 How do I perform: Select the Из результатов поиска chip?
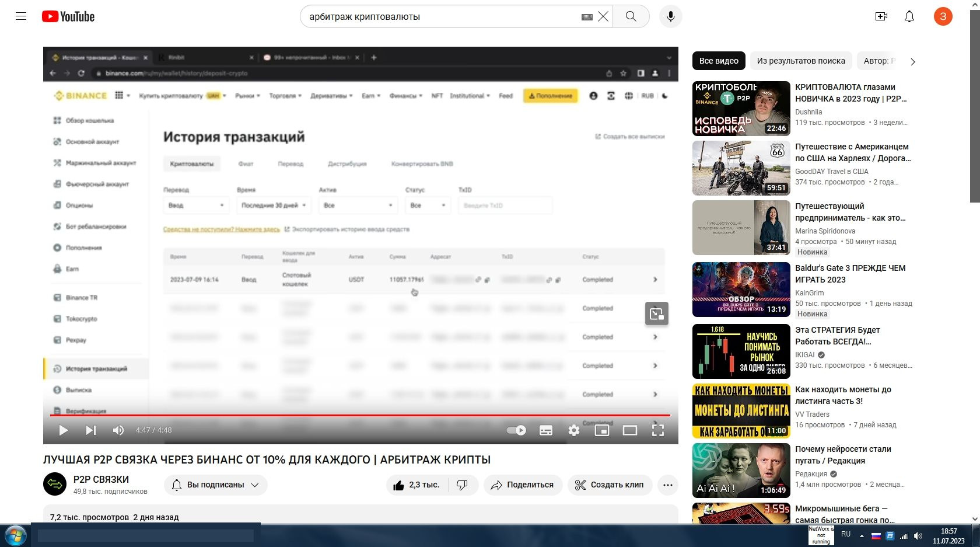point(801,61)
